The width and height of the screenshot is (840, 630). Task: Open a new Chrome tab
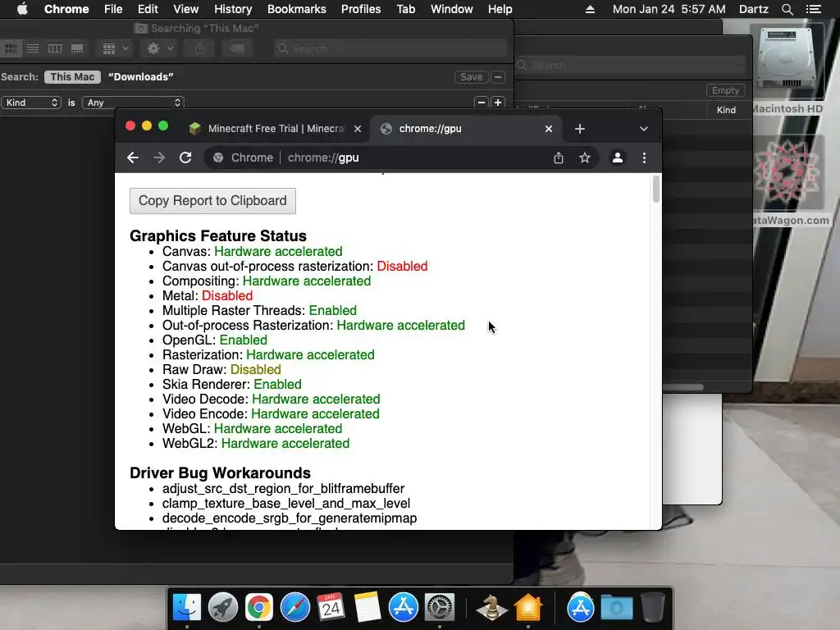click(580, 129)
